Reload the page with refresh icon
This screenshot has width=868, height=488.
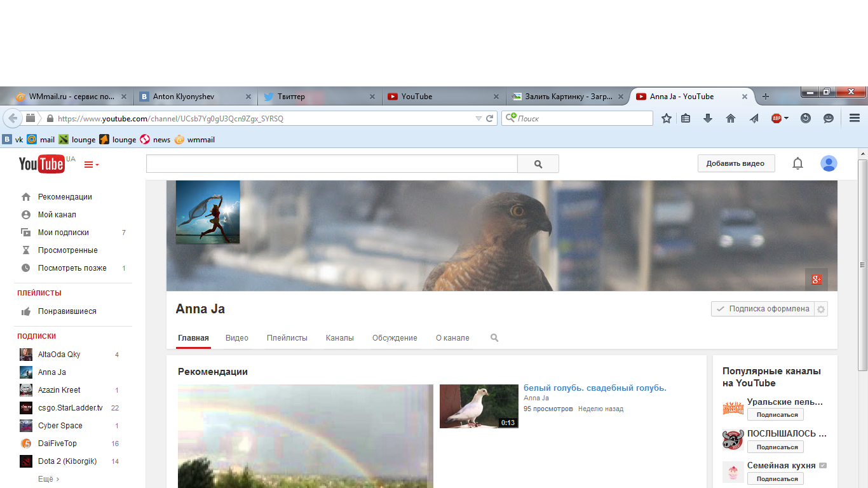tap(490, 118)
